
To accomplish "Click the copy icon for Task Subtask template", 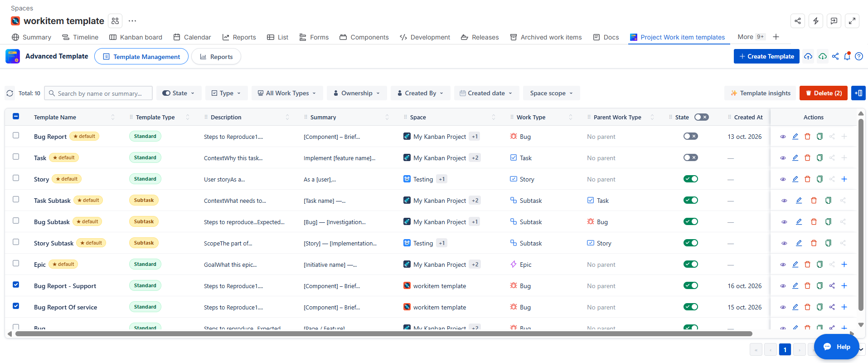I will click(828, 201).
